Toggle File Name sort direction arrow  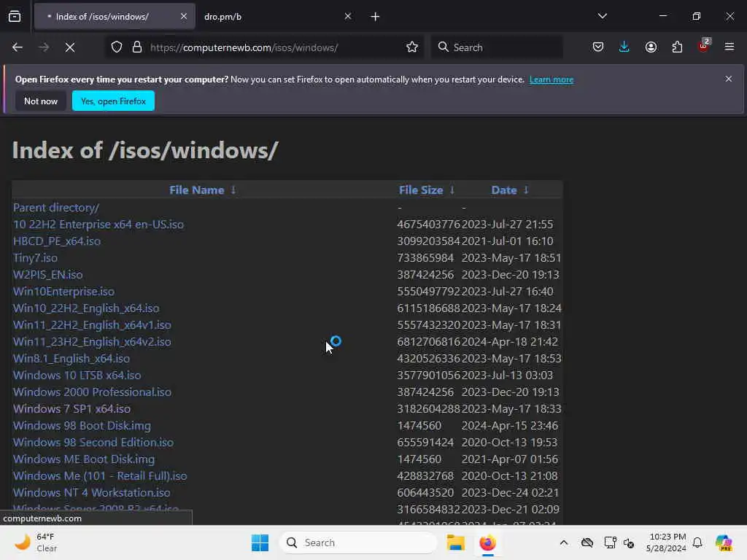(233, 190)
